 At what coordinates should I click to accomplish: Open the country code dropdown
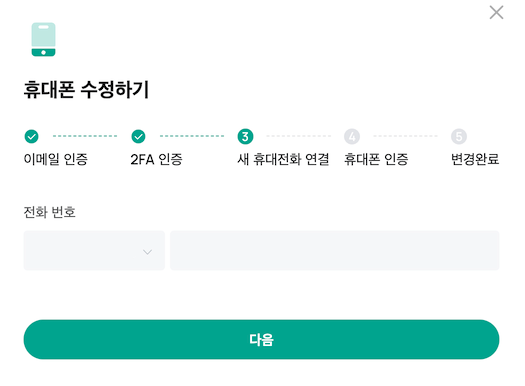[94, 250]
